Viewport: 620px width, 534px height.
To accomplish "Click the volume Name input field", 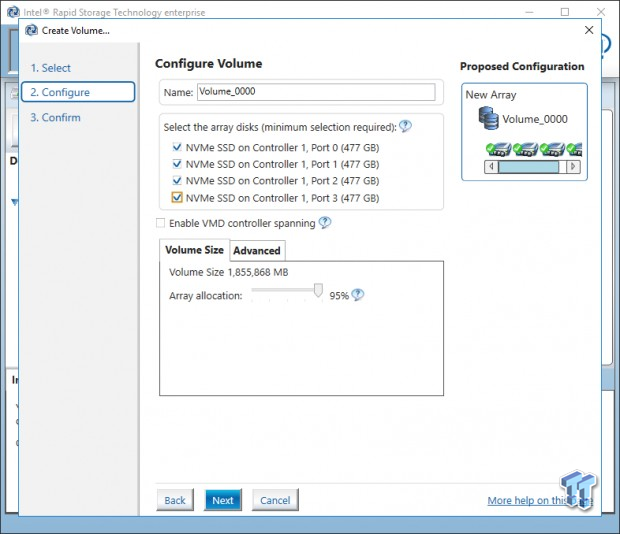I will tap(316, 92).
